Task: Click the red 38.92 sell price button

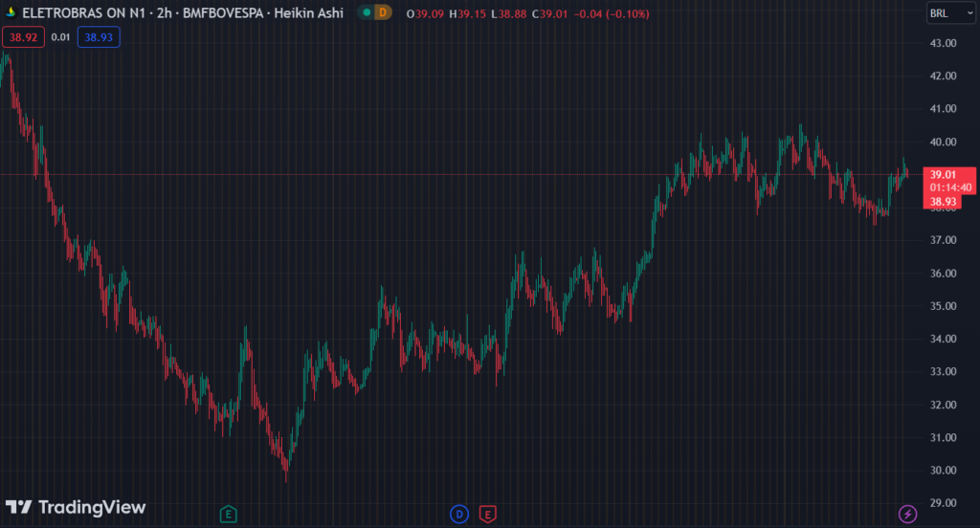Action: point(23,37)
